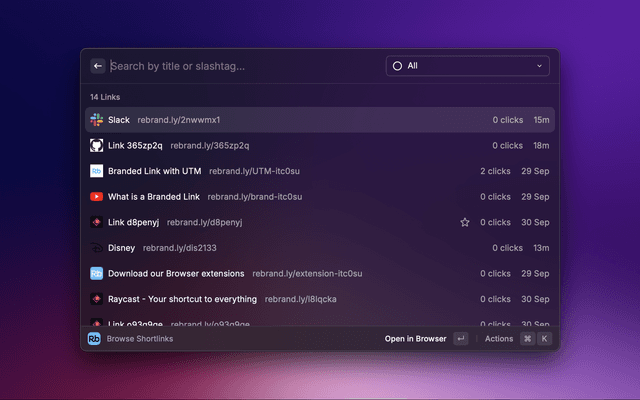Toggle the favorite star on Link d8penyj
Viewport: 640px width, 400px height.
[465, 222]
